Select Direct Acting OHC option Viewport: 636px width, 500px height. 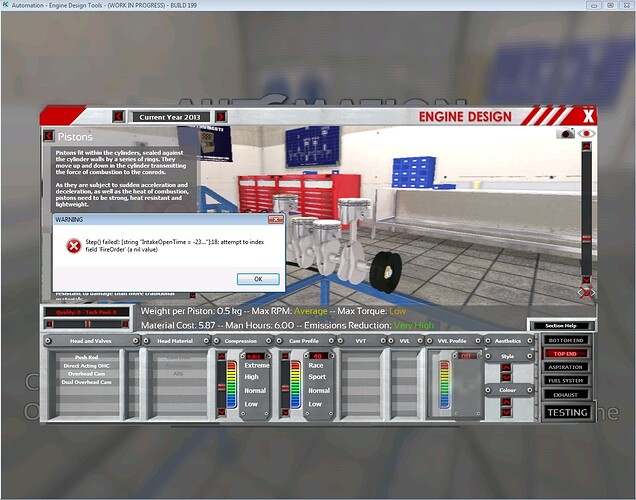pos(86,366)
